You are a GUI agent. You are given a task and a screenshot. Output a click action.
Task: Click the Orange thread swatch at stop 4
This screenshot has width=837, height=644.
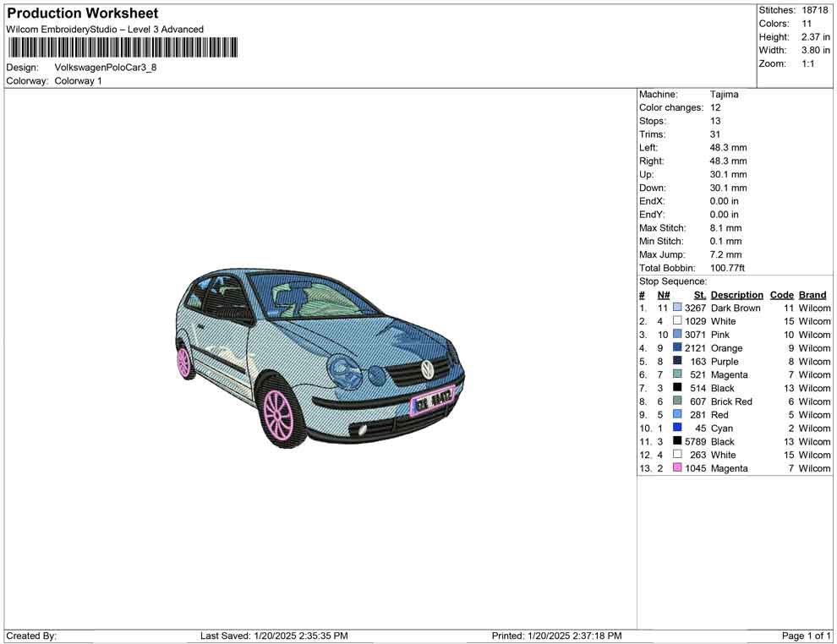(x=676, y=348)
